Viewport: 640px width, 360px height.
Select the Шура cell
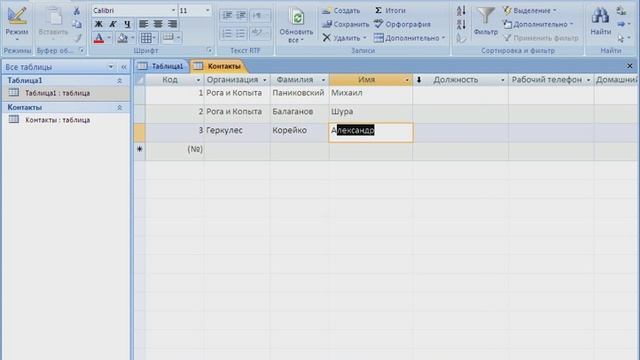click(x=371, y=113)
